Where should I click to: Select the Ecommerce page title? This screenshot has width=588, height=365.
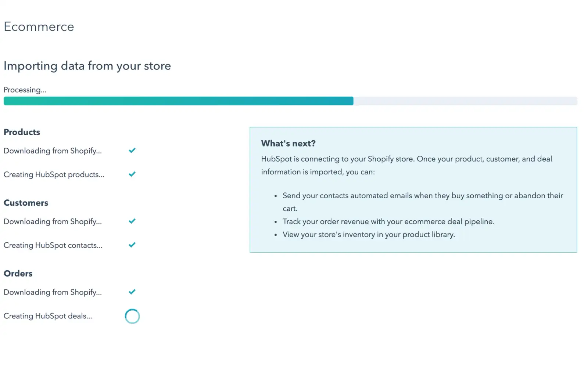point(39,27)
